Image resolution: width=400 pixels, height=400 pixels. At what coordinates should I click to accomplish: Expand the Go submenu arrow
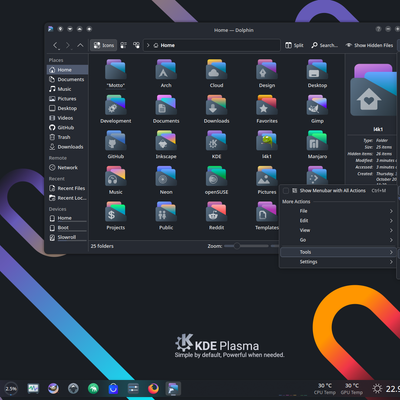391,240
